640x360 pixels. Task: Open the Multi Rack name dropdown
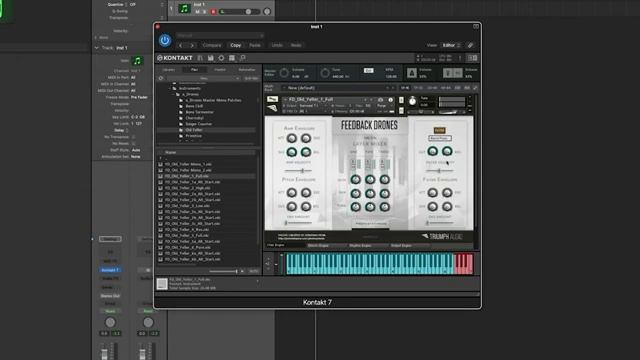click(x=338, y=88)
